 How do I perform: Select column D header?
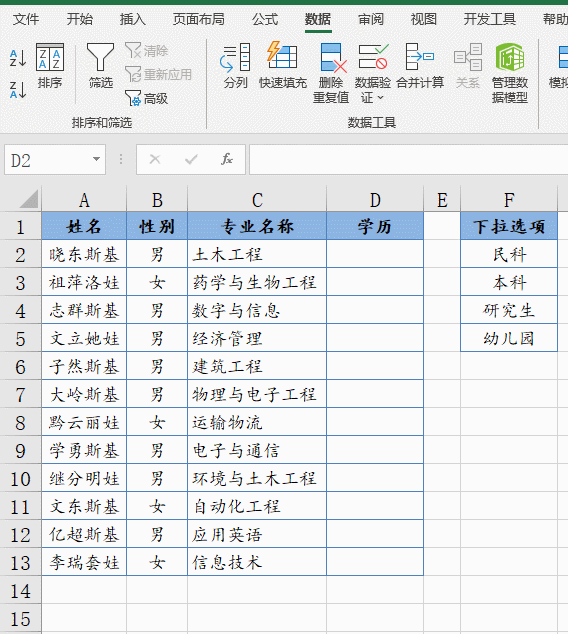pos(375,200)
